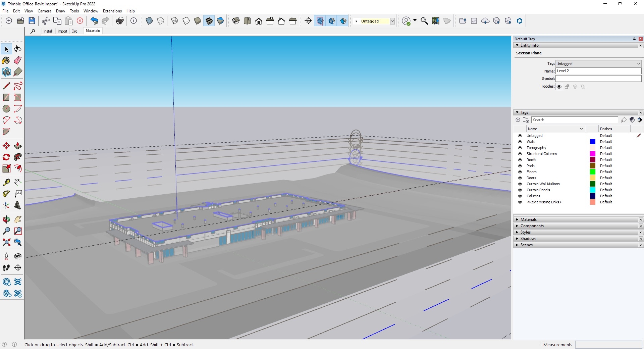Open the Zoom Window tool
This screenshot has width=644, height=349.
pos(17,231)
